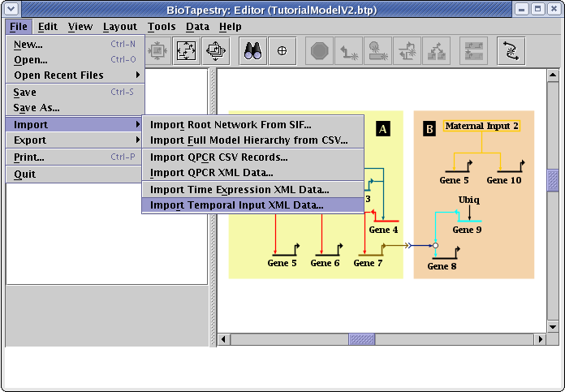Click the vertical scrollbar thumb

[553, 179]
